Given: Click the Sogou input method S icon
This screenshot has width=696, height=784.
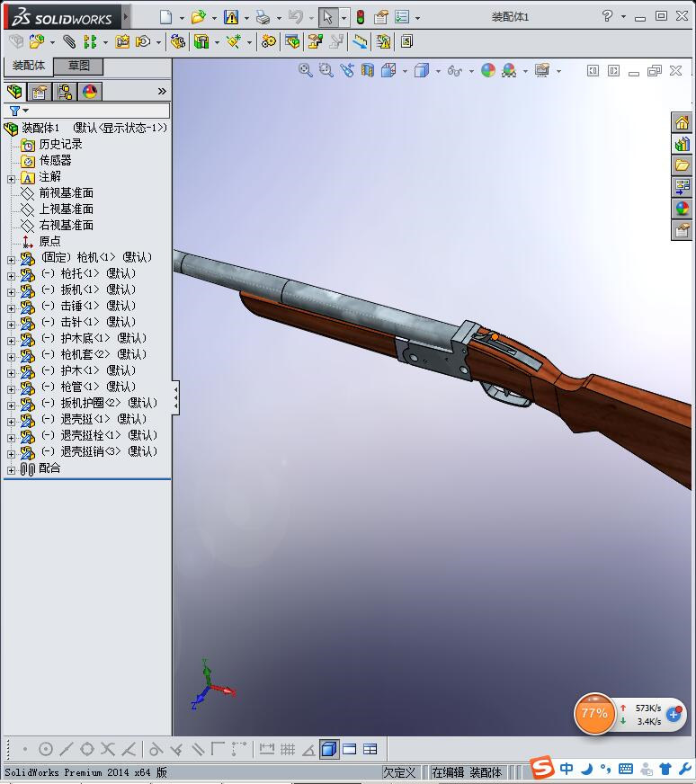Looking at the screenshot, I should tap(541, 768).
